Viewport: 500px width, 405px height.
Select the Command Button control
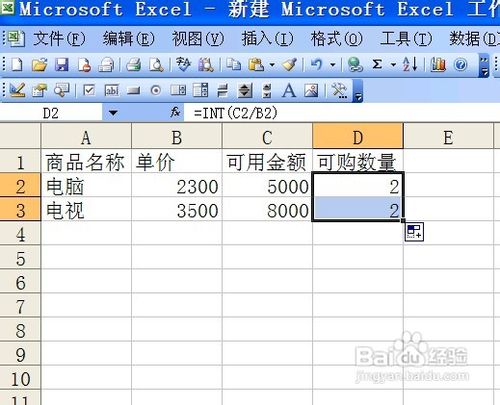pyautogui.click(x=133, y=90)
